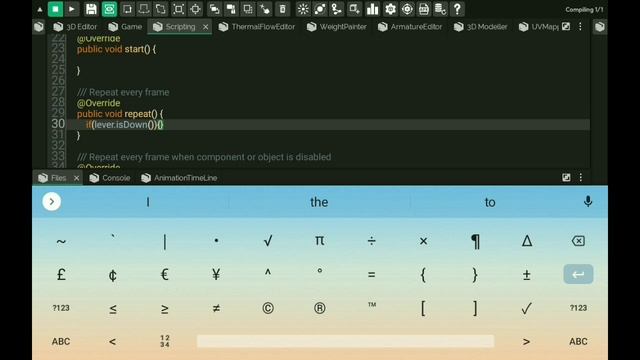Screen dimensions: 640x360
Task: Open the ArmatureEditor tab
Action: (x=410, y=27)
